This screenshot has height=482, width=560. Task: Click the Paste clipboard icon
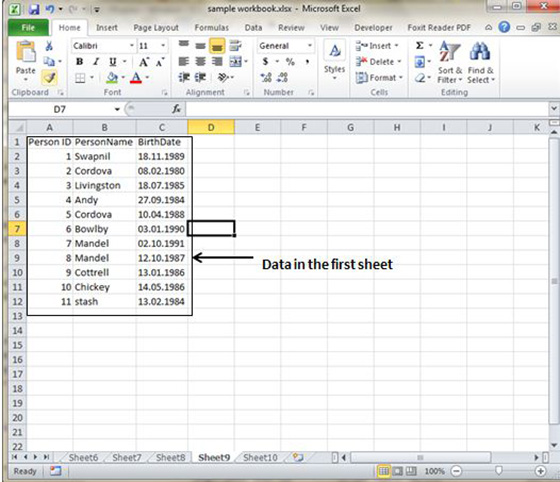(26, 52)
